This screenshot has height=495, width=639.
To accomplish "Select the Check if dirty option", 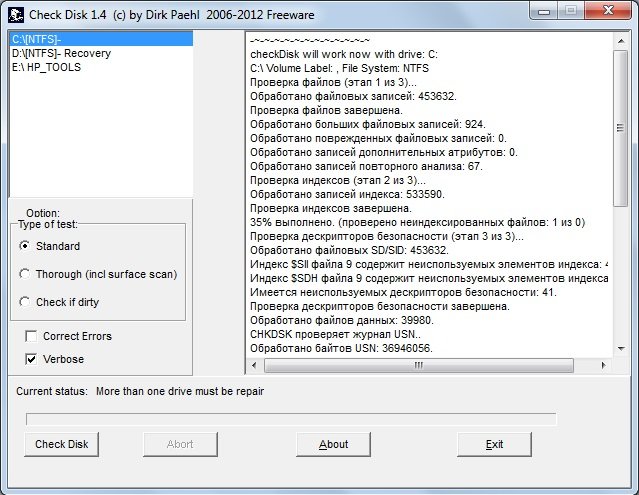I will 26,302.
